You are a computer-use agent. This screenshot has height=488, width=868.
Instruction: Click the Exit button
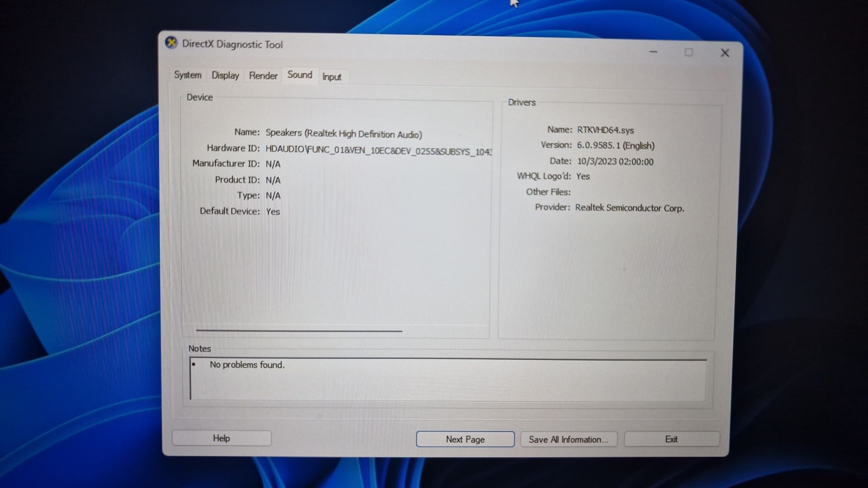click(671, 439)
